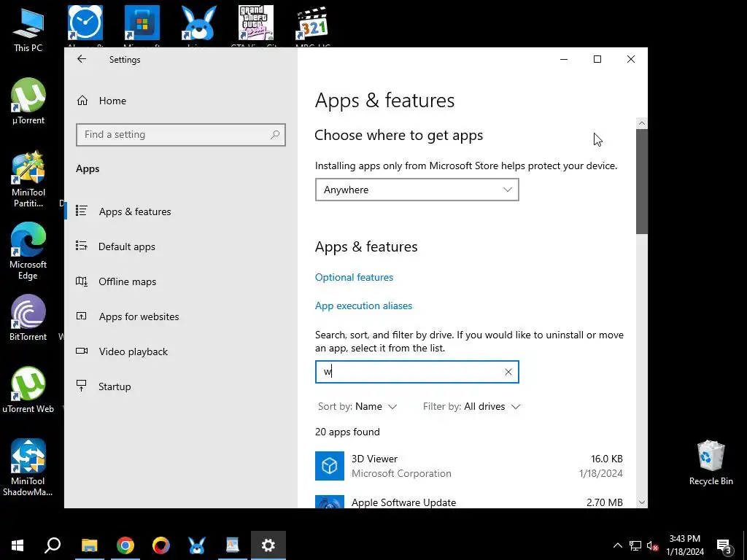Screen dimensions: 747x560
Task: Open notification center with 3 alerts
Action: pyautogui.click(x=724, y=545)
